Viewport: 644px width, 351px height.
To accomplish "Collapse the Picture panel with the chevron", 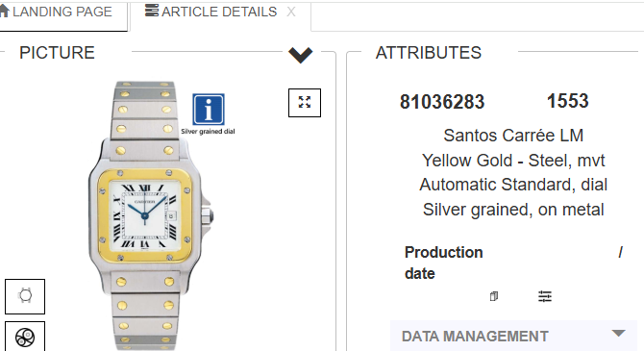I will click(x=301, y=55).
